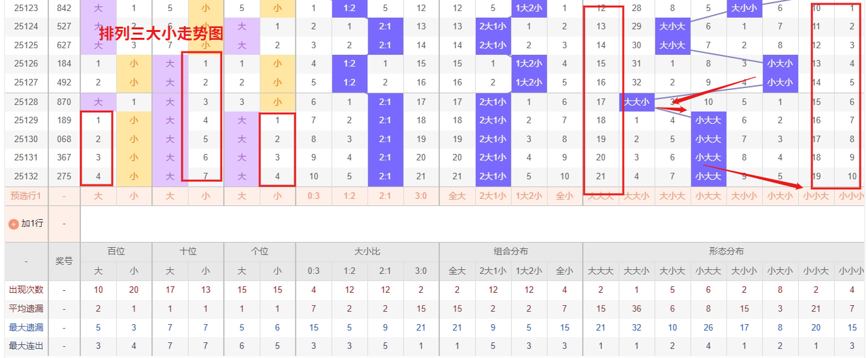
Task: Click the orange plus icon beside 加1行
Action: pyautogui.click(x=13, y=224)
